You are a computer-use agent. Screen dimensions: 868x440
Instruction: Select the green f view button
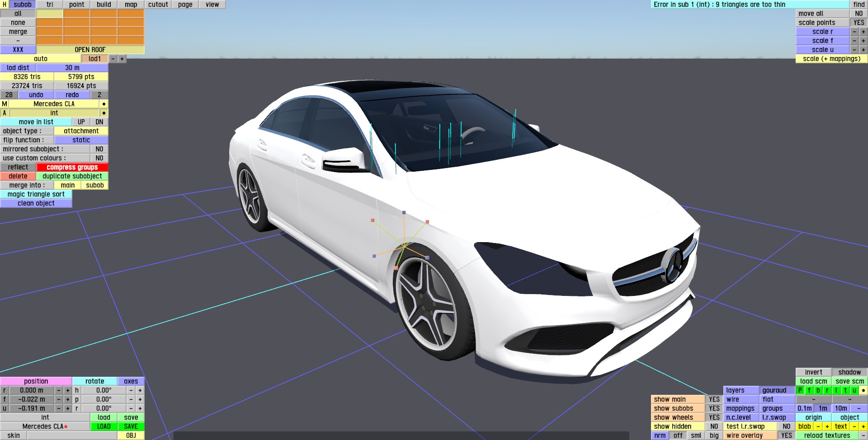[x=809, y=390]
